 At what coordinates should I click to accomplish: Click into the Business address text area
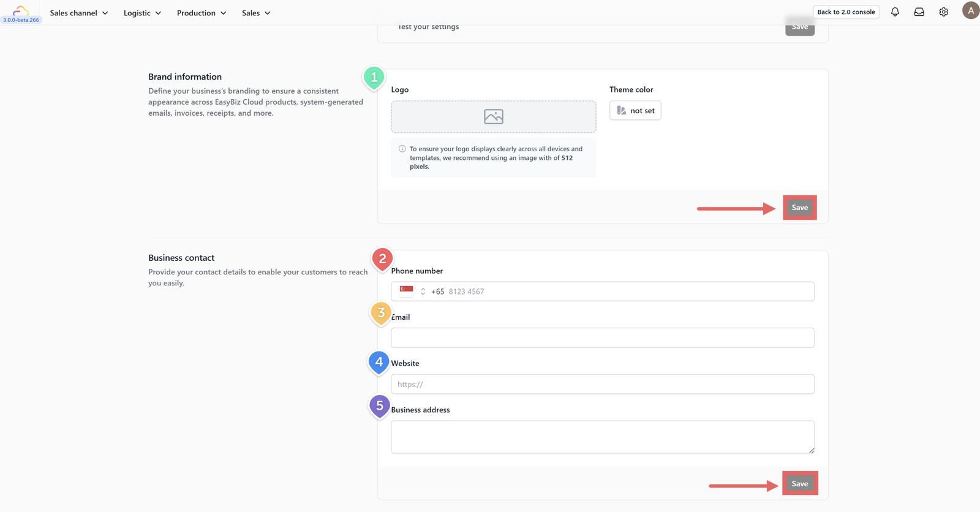603,437
